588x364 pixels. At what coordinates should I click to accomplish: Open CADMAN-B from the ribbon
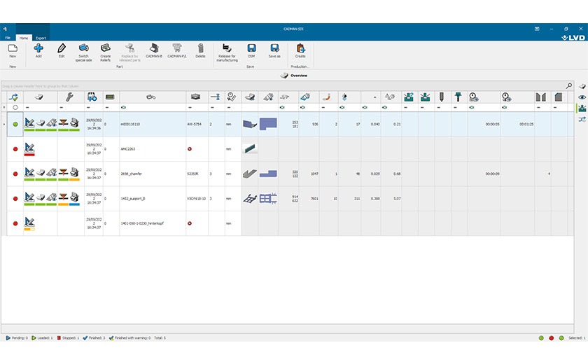pyautogui.click(x=153, y=49)
